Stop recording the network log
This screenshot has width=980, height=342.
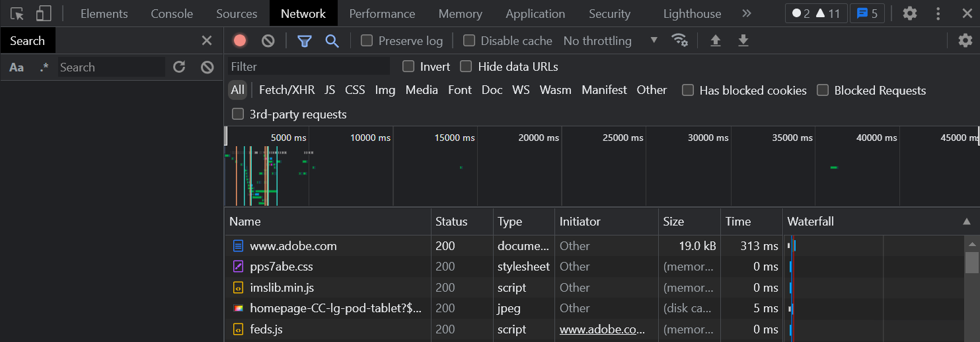240,41
